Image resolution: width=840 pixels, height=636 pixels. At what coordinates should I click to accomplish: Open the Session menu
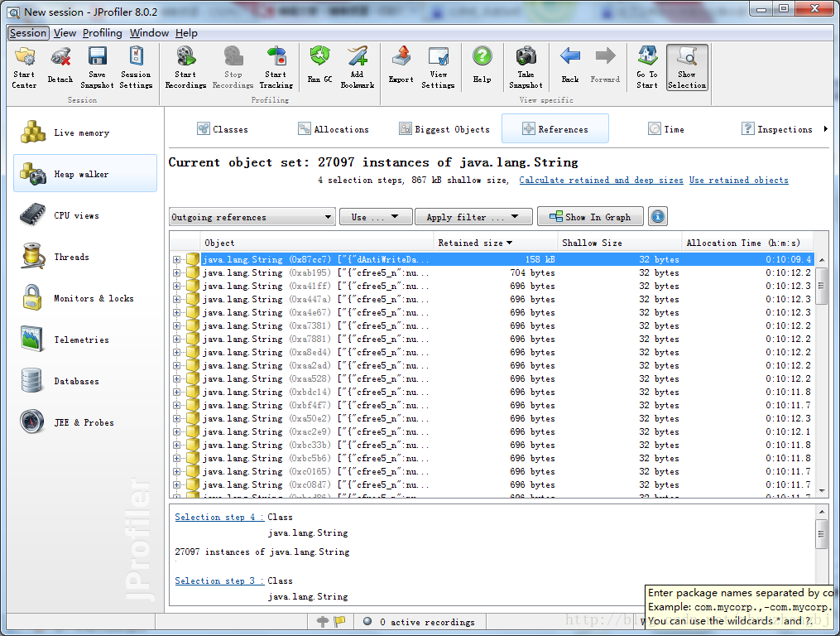(28, 33)
